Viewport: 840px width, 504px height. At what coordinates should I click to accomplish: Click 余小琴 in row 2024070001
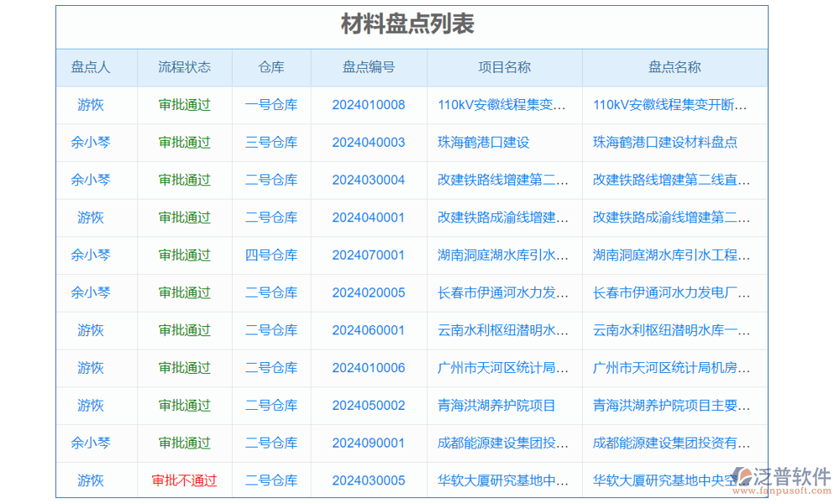click(x=91, y=255)
